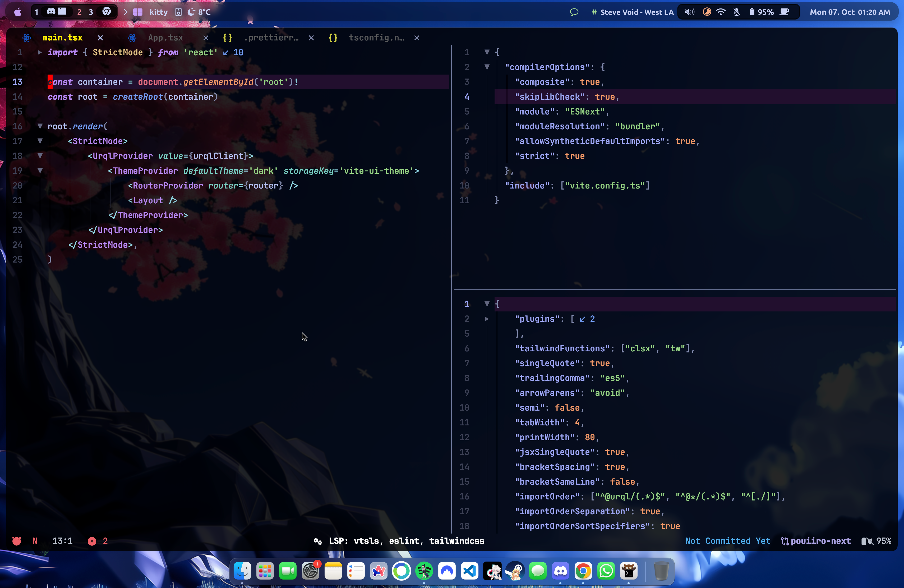Click the React icon on the main.tsx tab
Viewport: 904px width, 588px height.
coord(27,38)
